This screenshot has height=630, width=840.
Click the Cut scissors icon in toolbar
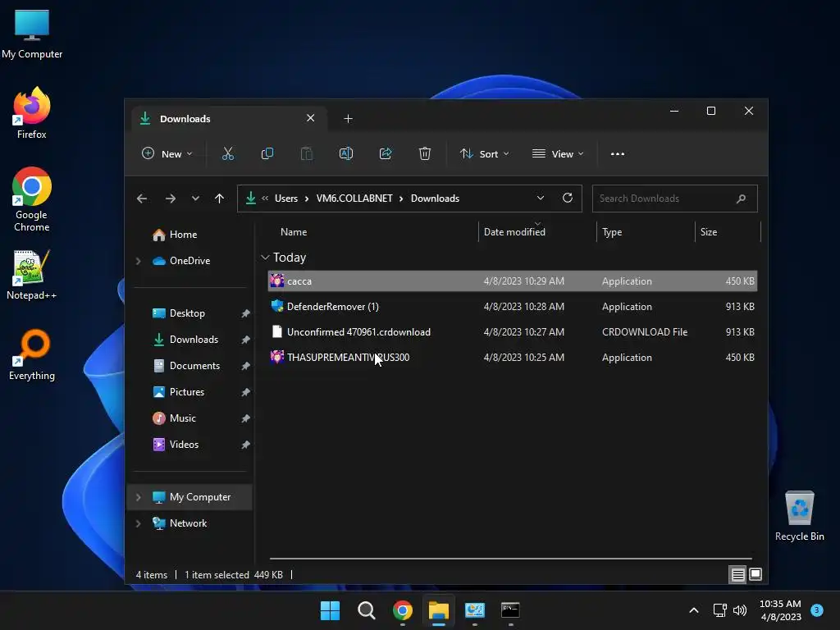[x=228, y=153]
